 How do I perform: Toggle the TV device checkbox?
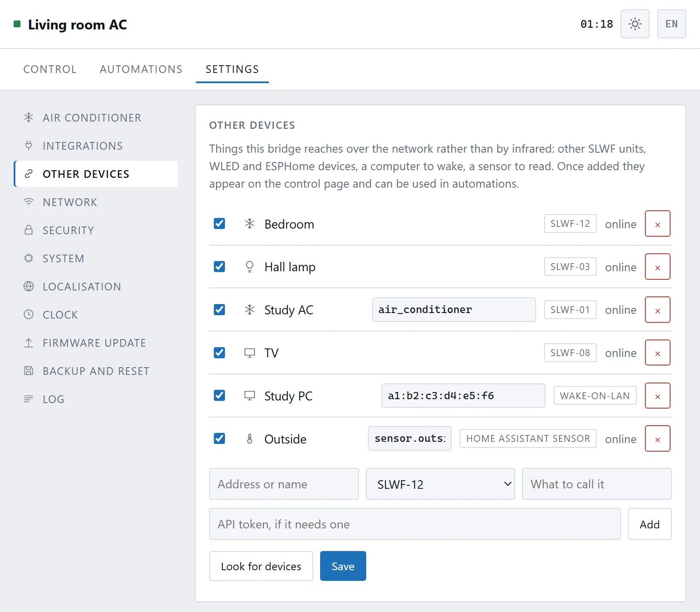pyautogui.click(x=219, y=353)
